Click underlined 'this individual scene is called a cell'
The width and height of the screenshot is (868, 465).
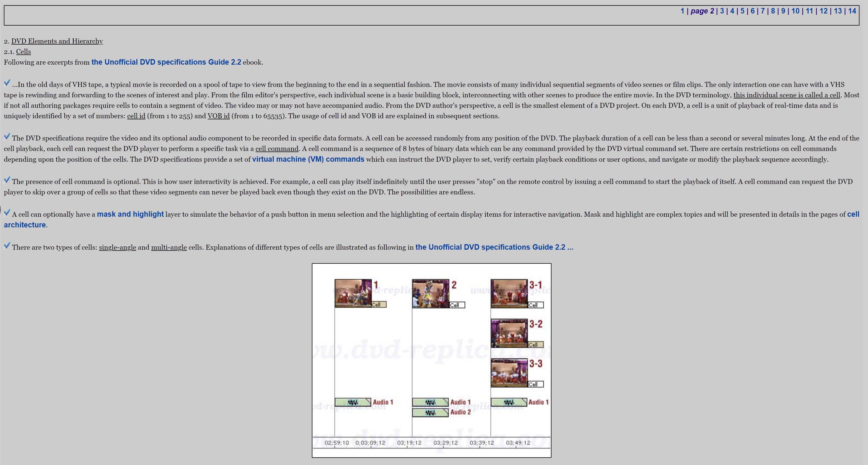(787, 95)
